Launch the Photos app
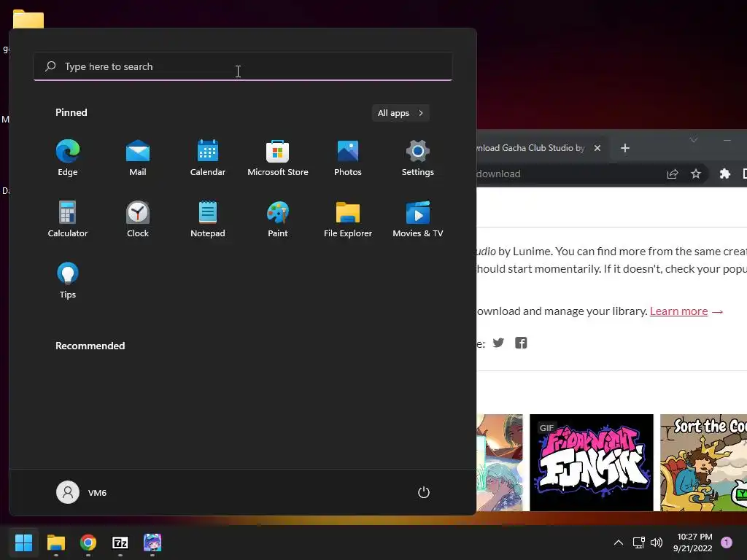The width and height of the screenshot is (747, 560). [x=348, y=158]
